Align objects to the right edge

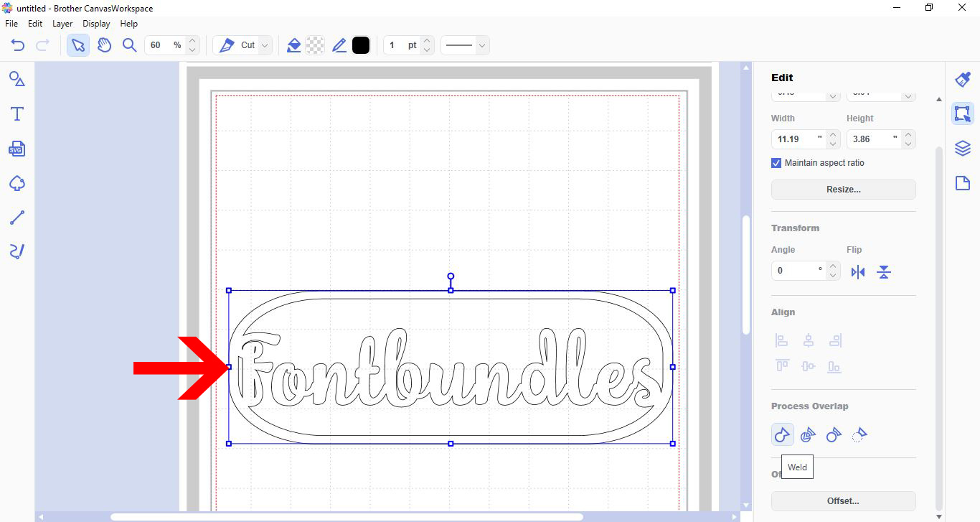coord(834,340)
